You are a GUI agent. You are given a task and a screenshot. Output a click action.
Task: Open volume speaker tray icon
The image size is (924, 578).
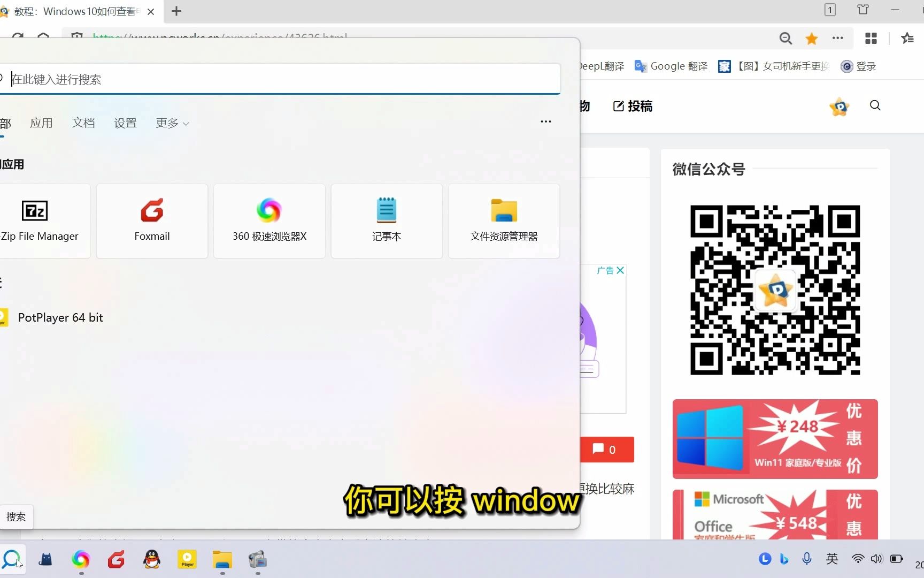[x=876, y=559]
